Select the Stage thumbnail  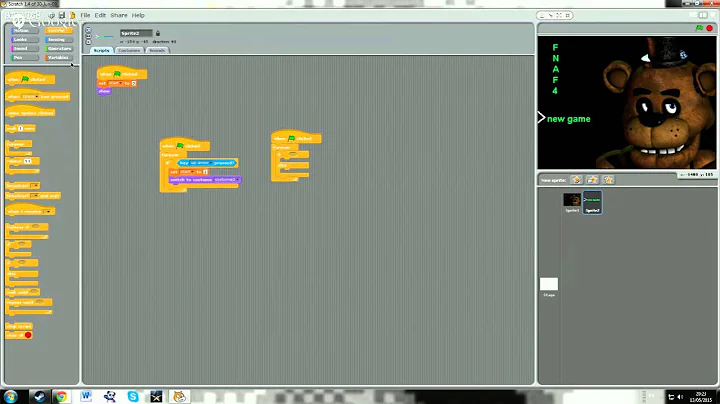549,287
